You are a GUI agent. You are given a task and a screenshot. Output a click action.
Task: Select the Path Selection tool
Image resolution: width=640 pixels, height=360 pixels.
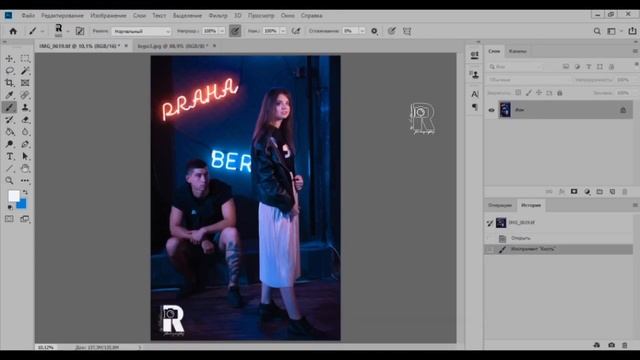click(25, 156)
